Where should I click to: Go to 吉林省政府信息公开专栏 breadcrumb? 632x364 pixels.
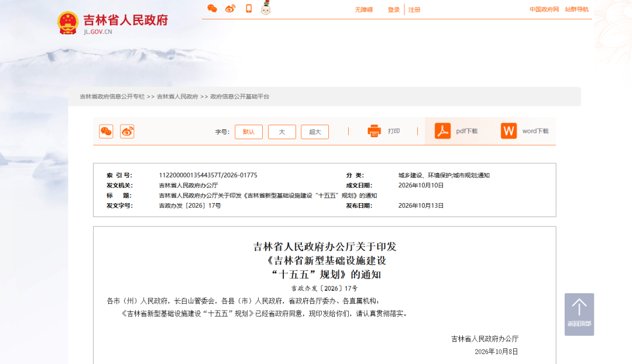click(112, 97)
